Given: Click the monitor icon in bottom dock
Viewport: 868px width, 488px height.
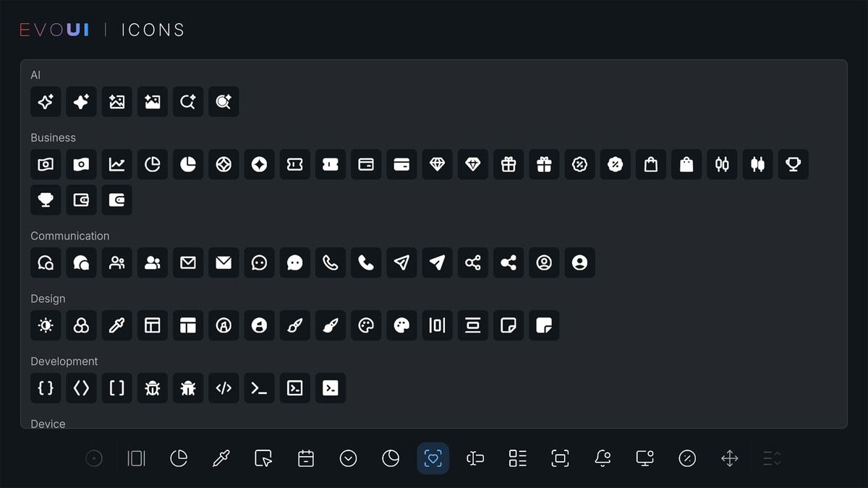Looking at the screenshot, I should point(645,458).
